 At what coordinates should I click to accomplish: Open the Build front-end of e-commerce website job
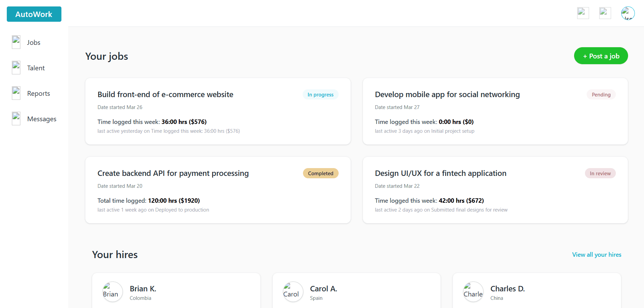tap(165, 94)
